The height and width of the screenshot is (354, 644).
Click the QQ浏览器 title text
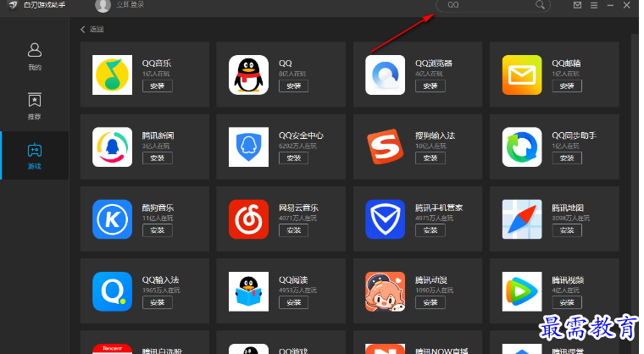pyautogui.click(x=434, y=64)
